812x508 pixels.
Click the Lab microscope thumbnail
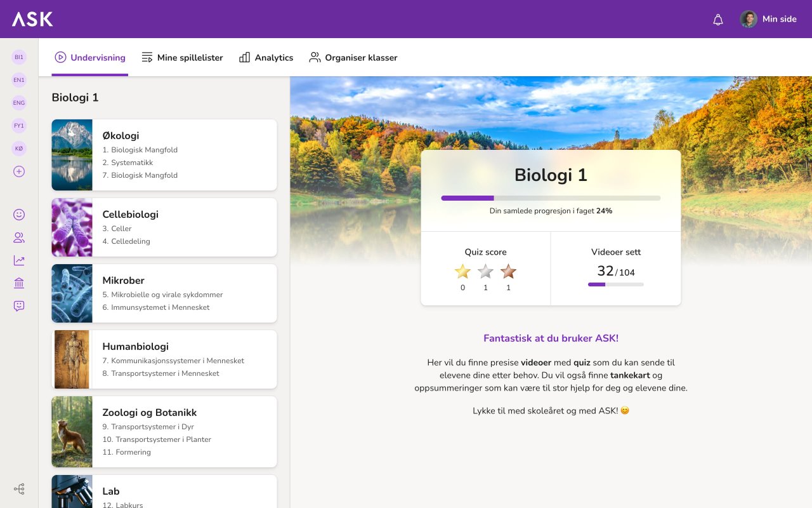point(72,491)
